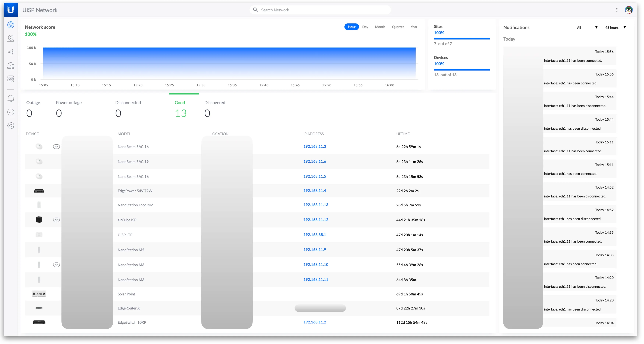
Task: Open IP address 192.168.11.3 link
Action: click(x=314, y=146)
